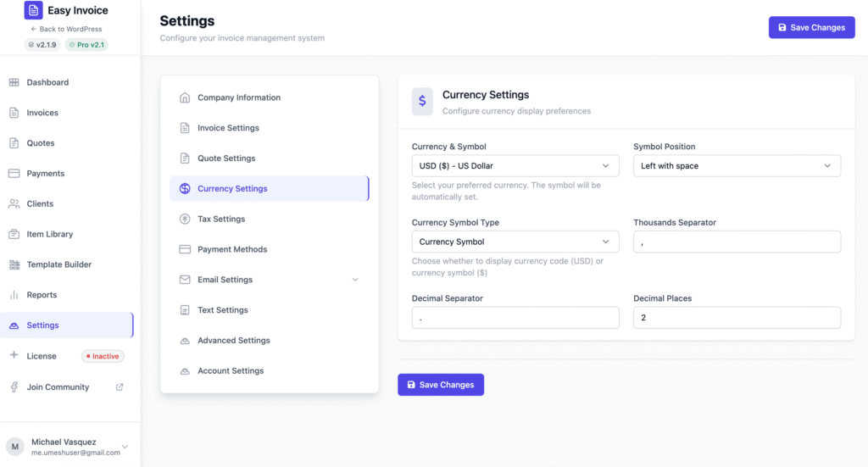The width and height of the screenshot is (868, 467).
Task: Open the Currency & Symbol dropdown
Action: tap(515, 166)
